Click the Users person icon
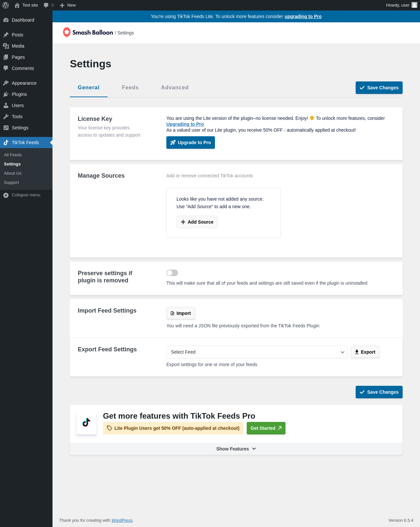 click(x=6, y=105)
